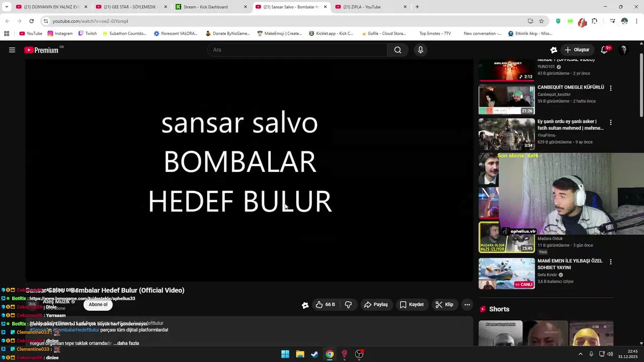The width and height of the screenshot is (644, 362).
Task: Open the green shield extension
Action: (558, 21)
